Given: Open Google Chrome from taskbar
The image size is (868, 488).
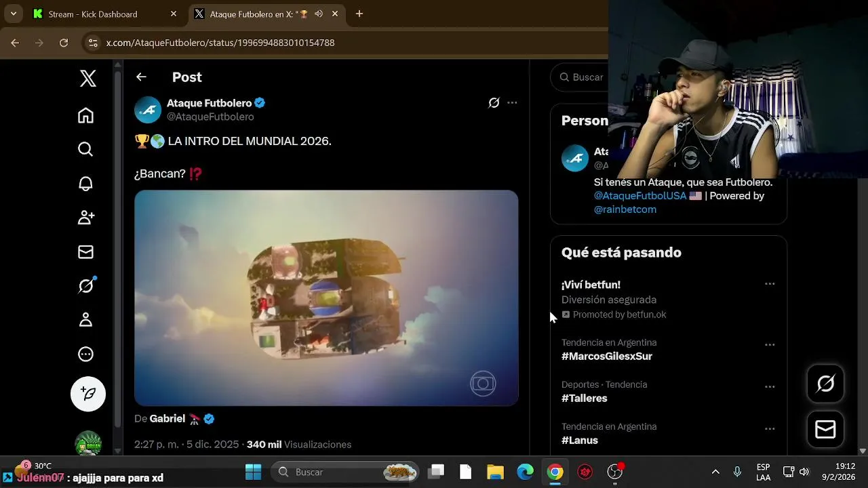Looking at the screenshot, I should 555,472.
